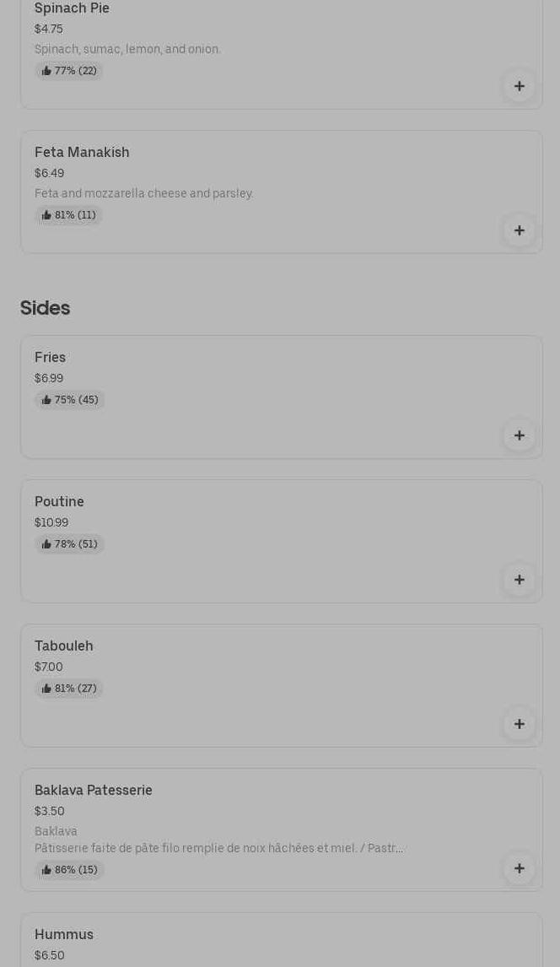
Task: Open the Feta Manakish item
Action: (x=82, y=153)
